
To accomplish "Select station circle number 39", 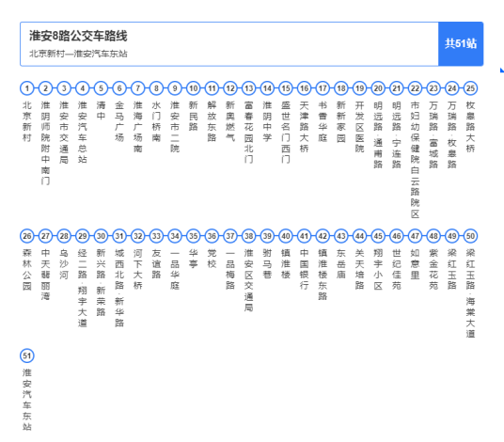I will pos(267,236).
